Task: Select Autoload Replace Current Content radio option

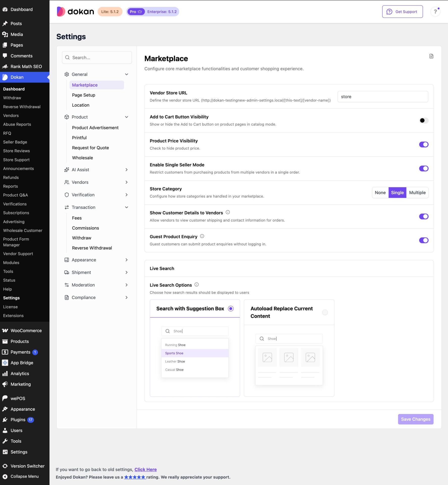Action: coord(325,312)
